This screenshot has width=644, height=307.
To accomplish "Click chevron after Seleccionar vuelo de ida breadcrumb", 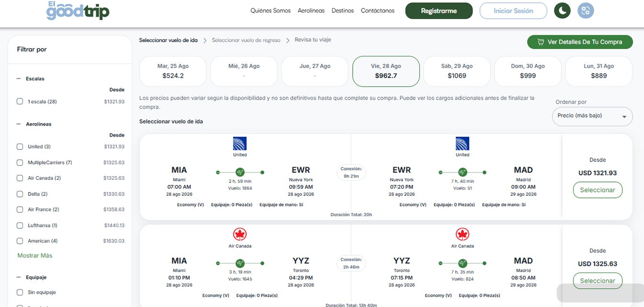I will click(x=205, y=40).
